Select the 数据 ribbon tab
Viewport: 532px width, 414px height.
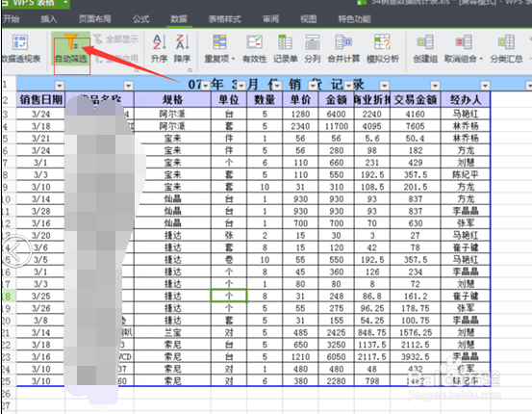click(179, 19)
